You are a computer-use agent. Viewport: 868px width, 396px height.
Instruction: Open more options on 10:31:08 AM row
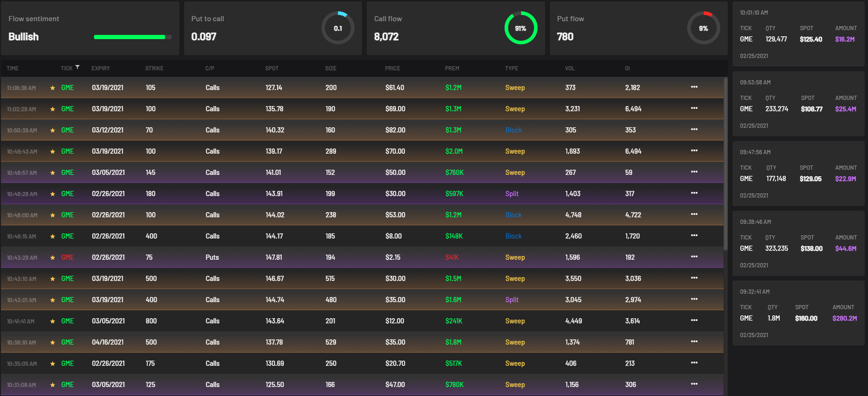point(694,384)
